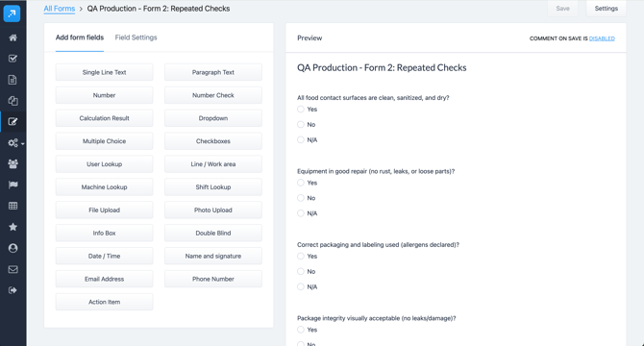Open the user profile icon in sidebar
Viewport: 644px width, 346px height.
[x=12, y=248]
